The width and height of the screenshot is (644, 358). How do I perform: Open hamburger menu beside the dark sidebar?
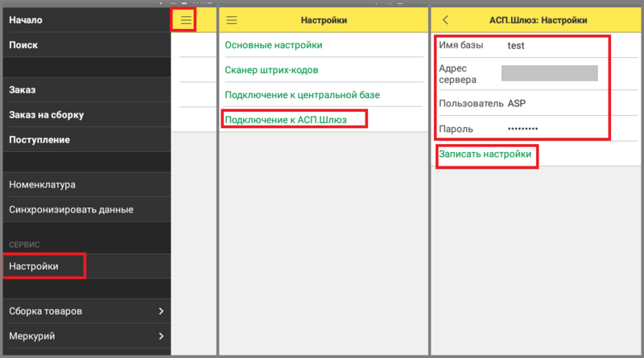click(186, 20)
